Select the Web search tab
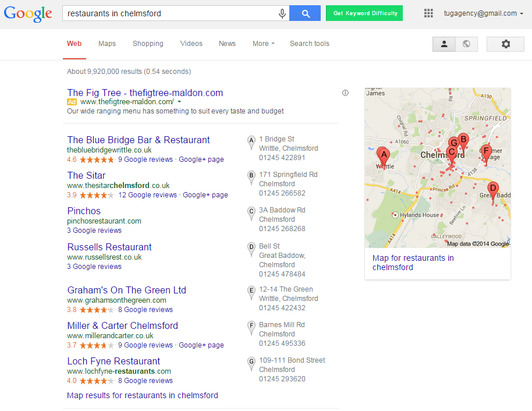 click(x=75, y=44)
